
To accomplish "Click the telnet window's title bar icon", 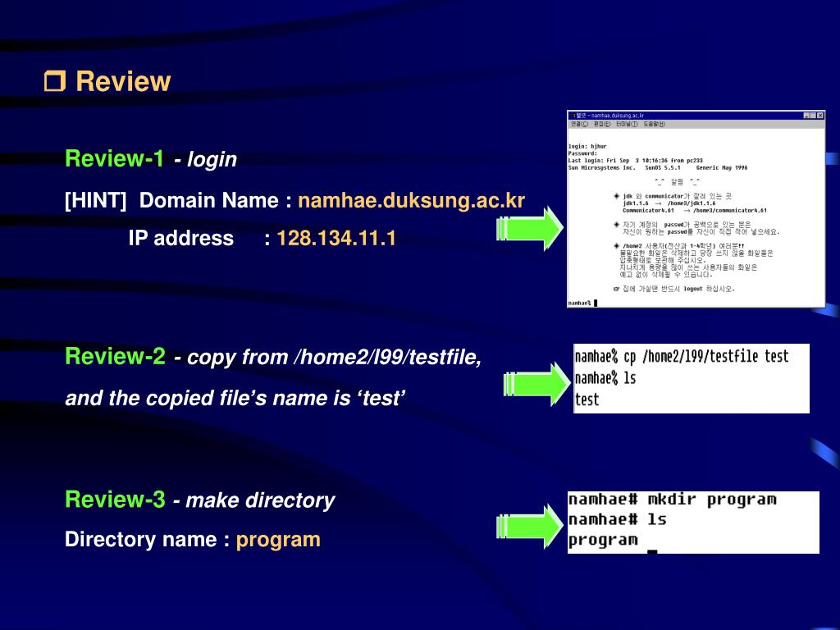I will pyautogui.click(x=572, y=115).
